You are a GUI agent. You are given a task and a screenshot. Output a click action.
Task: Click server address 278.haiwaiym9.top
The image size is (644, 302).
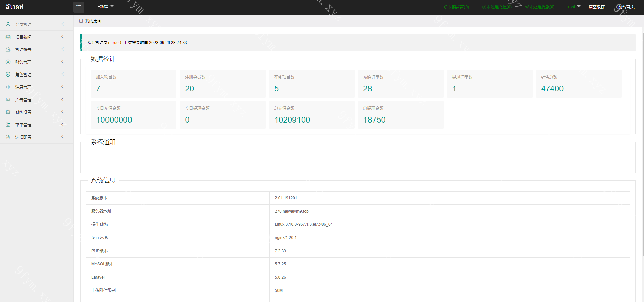pos(291,211)
